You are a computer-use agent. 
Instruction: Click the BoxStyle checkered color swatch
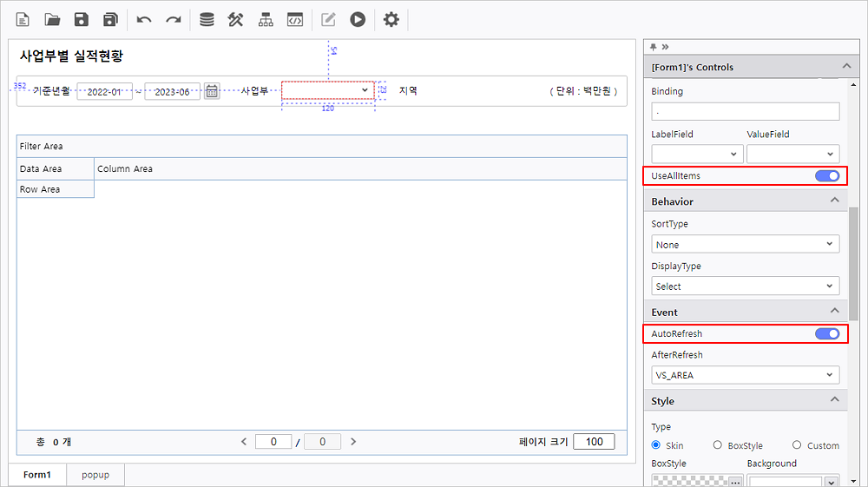(x=689, y=482)
